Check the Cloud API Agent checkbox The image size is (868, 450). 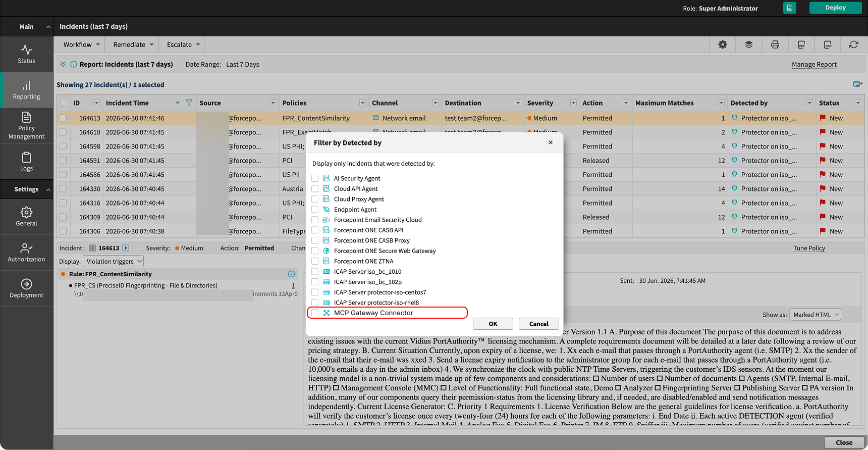[315, 188]
